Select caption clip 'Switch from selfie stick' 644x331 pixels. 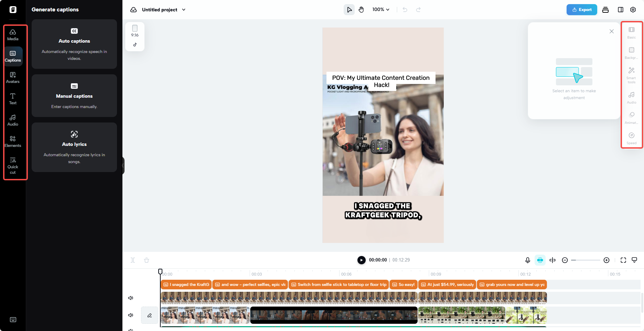[x=339, y=285]
